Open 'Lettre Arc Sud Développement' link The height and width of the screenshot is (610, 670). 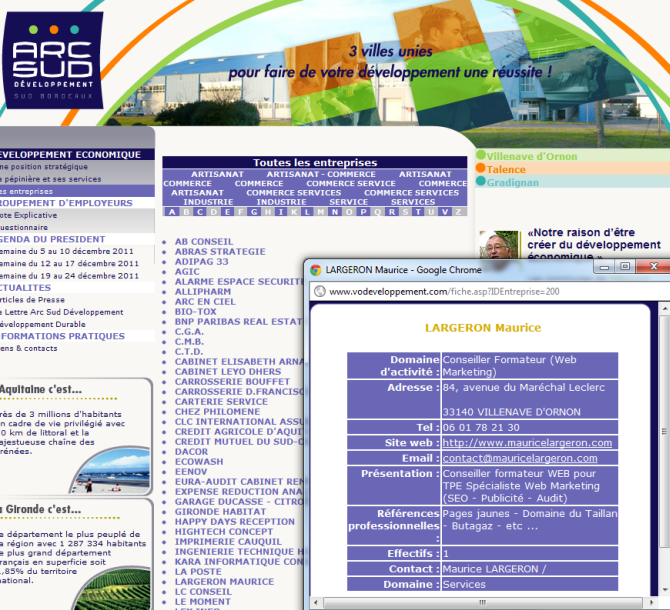tap(62, 312)
